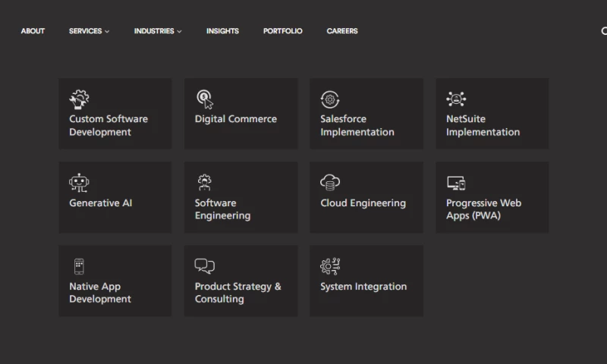Click the NetSuite Implementation network icon
The image size is (607, 364).
click(456, 99)
